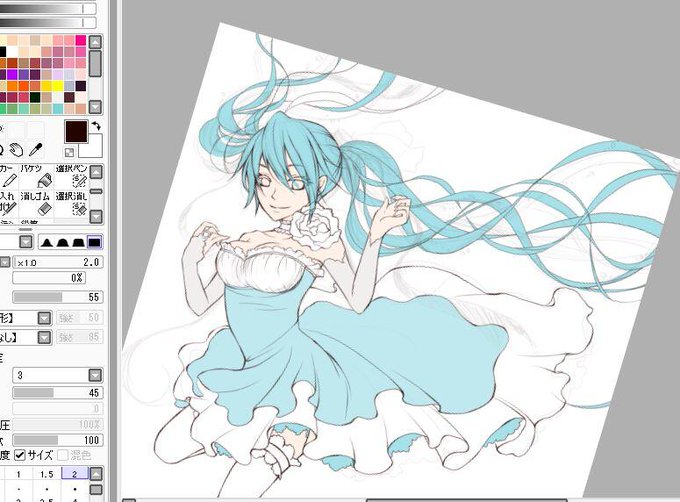680x502 pixels.
Task: Click the tool tray scrollbar thumb
Action: coord(96,191)
